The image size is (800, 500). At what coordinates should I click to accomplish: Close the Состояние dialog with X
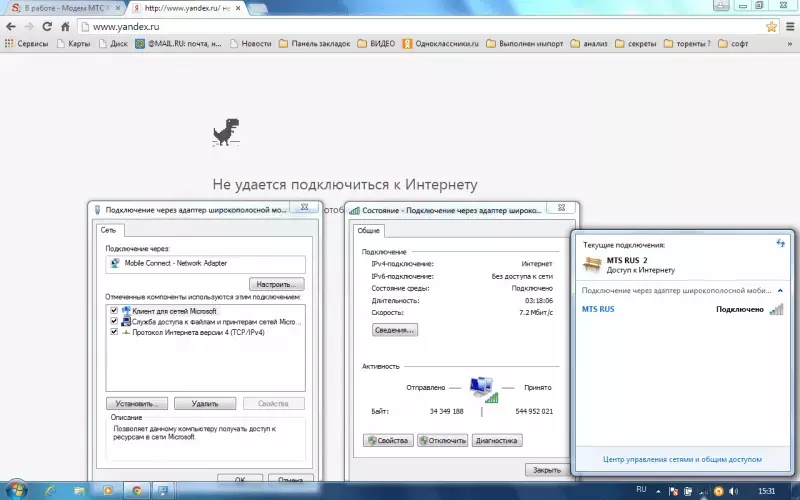point(561,207)
